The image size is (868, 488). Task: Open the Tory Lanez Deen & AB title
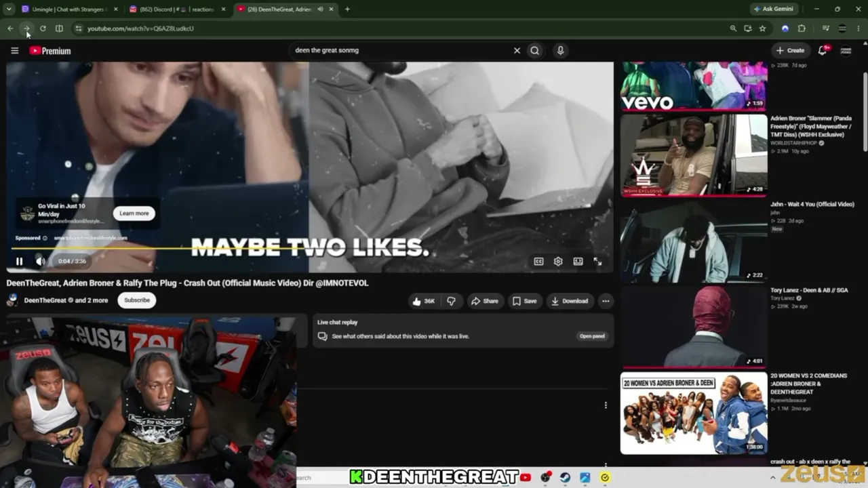[x=809, y=290]
